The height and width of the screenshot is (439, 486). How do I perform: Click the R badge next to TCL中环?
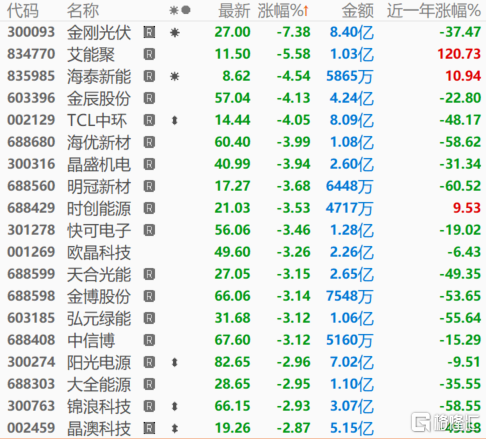click(x=149, y=120)
